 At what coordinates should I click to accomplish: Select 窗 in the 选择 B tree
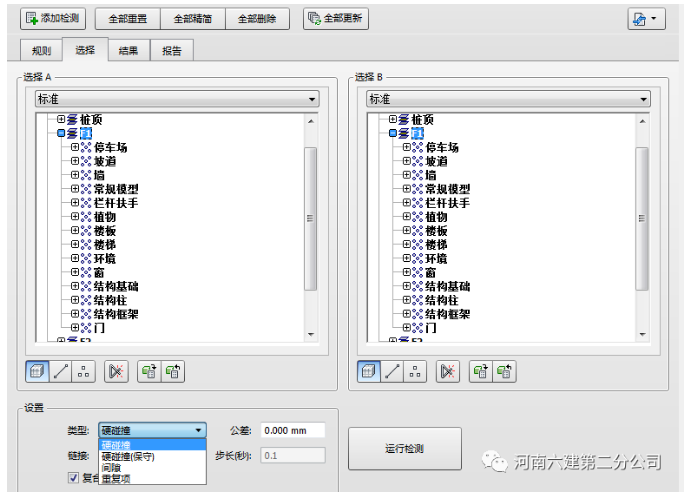coord(431,272)
